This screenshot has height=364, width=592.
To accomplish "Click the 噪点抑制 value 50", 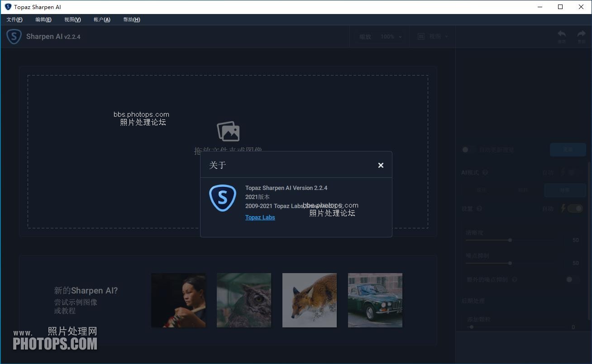I will click(576, 263).
